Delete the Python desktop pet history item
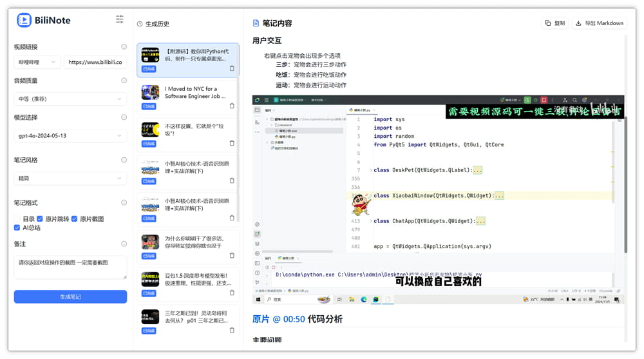The width and height of the screenshot is (644, 359). click(232, 68)
